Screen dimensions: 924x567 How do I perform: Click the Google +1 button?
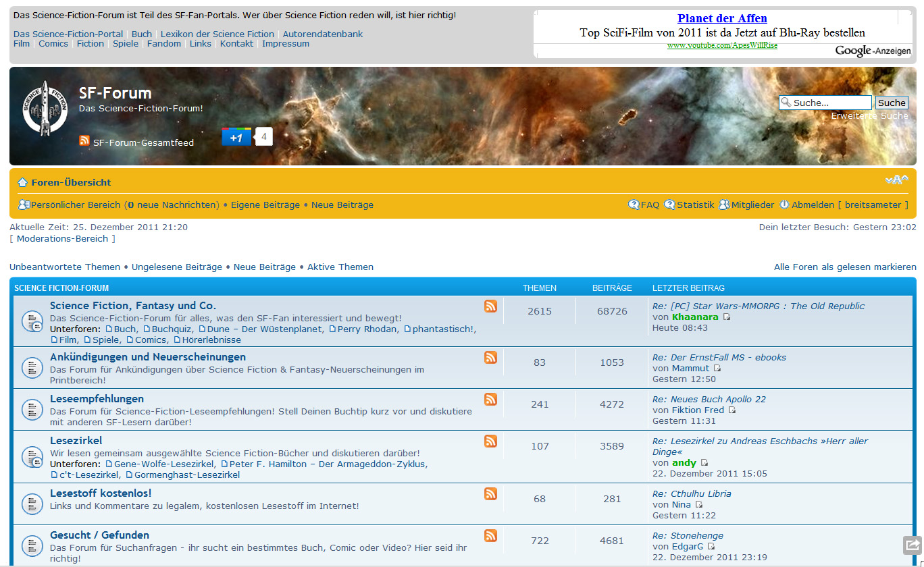pyautogui.click(x=236, y=137)
